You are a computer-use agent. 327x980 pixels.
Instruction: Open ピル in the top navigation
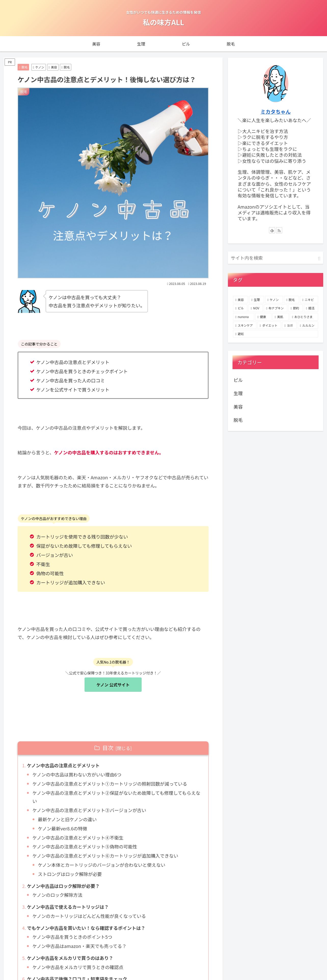coord(186,44)
